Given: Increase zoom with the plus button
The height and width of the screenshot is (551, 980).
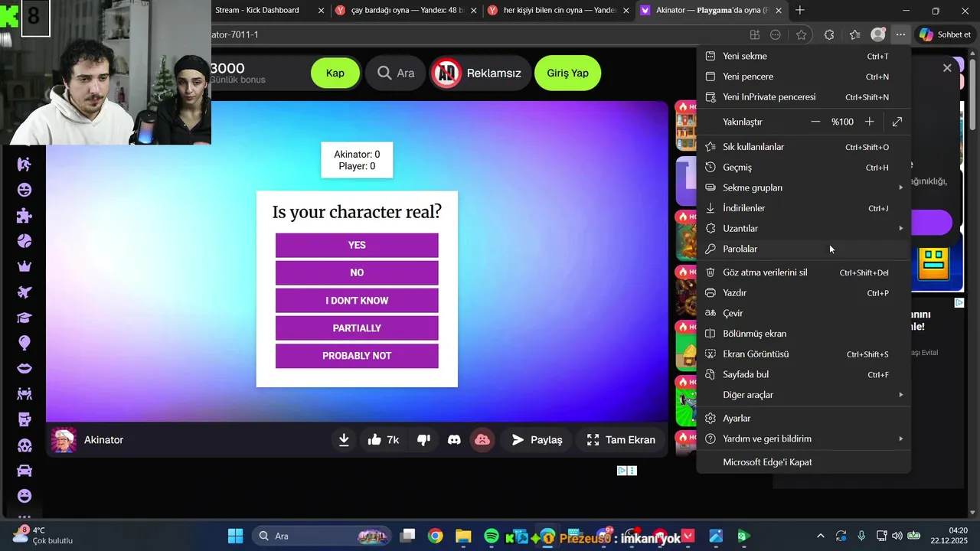Looking at the screenshot, I should [x=869, y=122].
